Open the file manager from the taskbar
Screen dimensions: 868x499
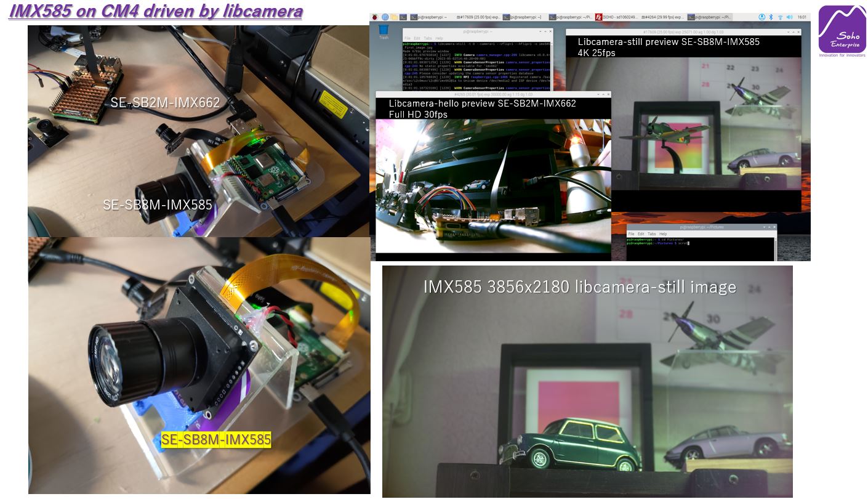[x=394, y=17]
